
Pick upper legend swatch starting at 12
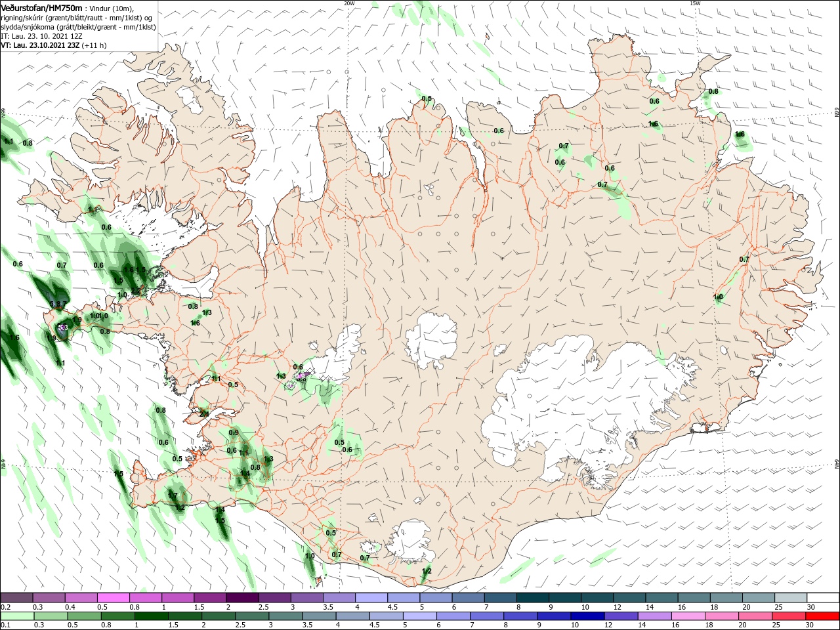coord(629,598)
